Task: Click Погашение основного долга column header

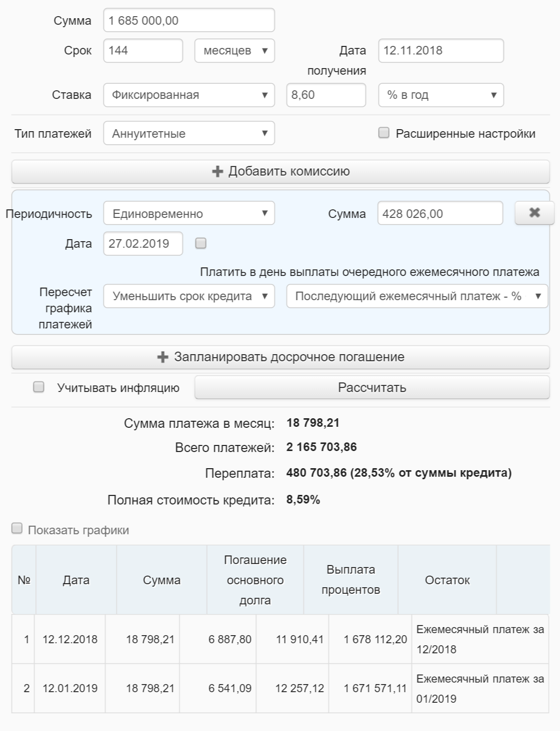Action: pos(255,580)
